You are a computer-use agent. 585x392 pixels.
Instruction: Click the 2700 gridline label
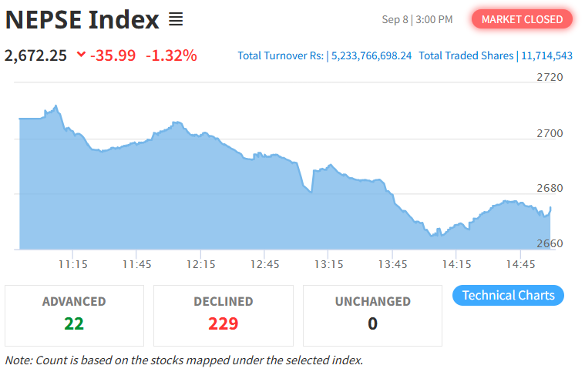click(x=550, y=133)
